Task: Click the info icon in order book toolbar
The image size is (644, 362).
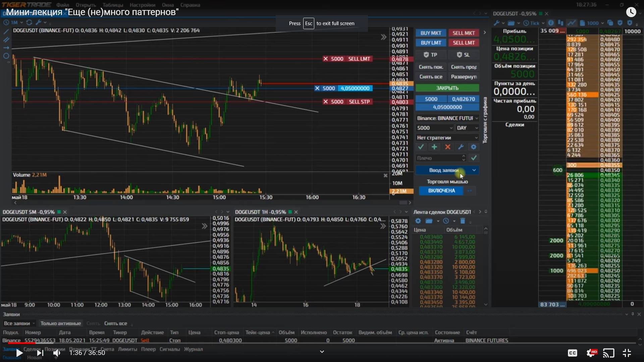Action: coord(551,23)
